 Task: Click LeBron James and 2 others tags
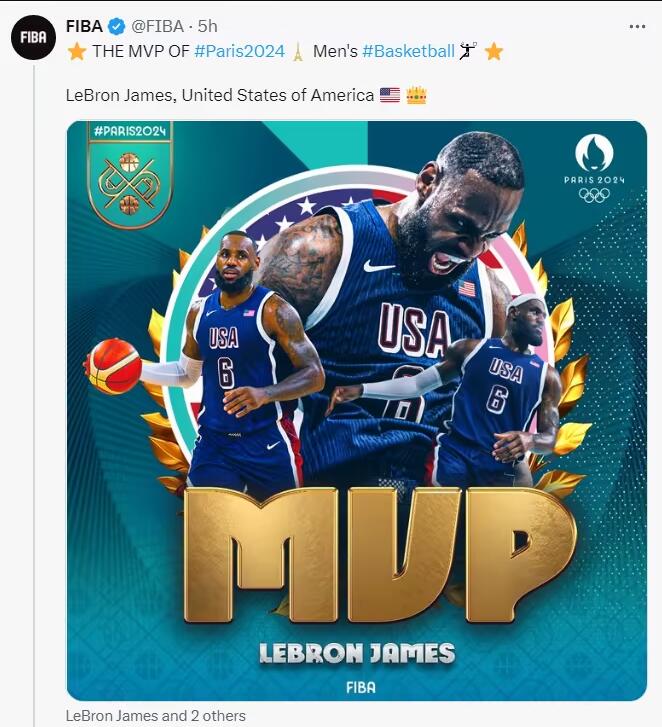[x=156, y=715]
